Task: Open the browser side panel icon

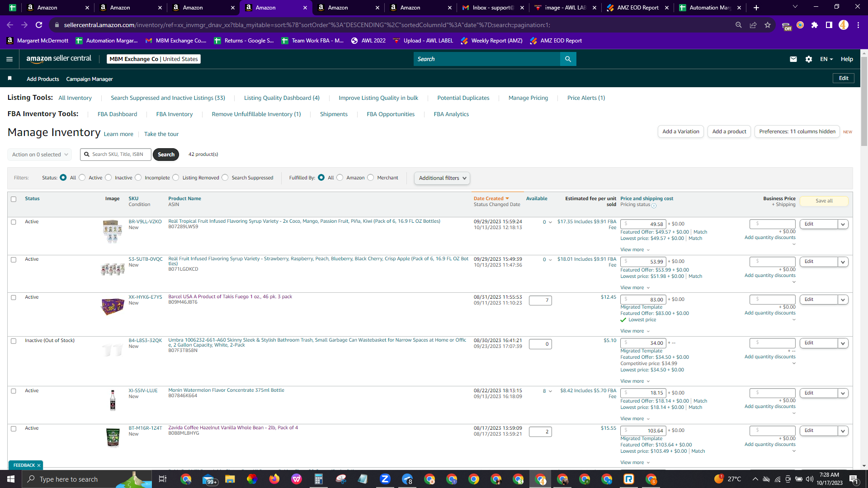Action: point(829,25)
